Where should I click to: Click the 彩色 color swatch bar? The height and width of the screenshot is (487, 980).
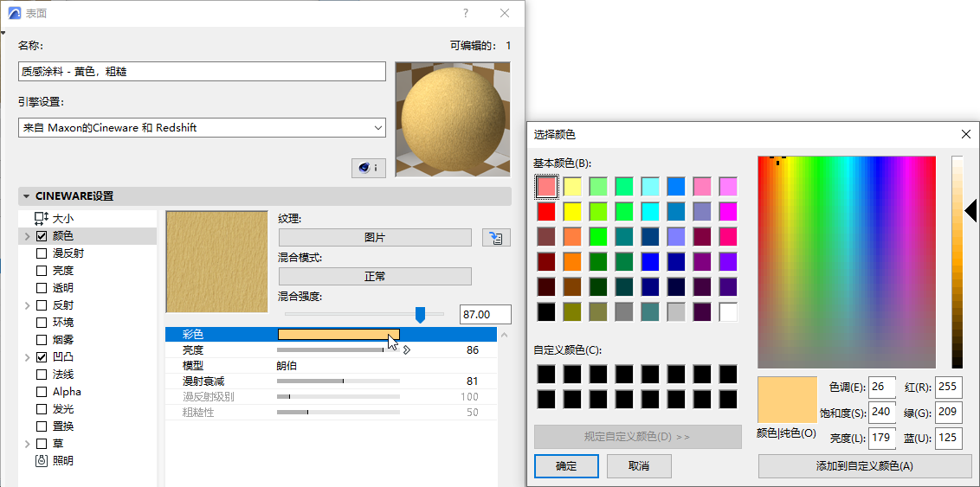[338, 334]
